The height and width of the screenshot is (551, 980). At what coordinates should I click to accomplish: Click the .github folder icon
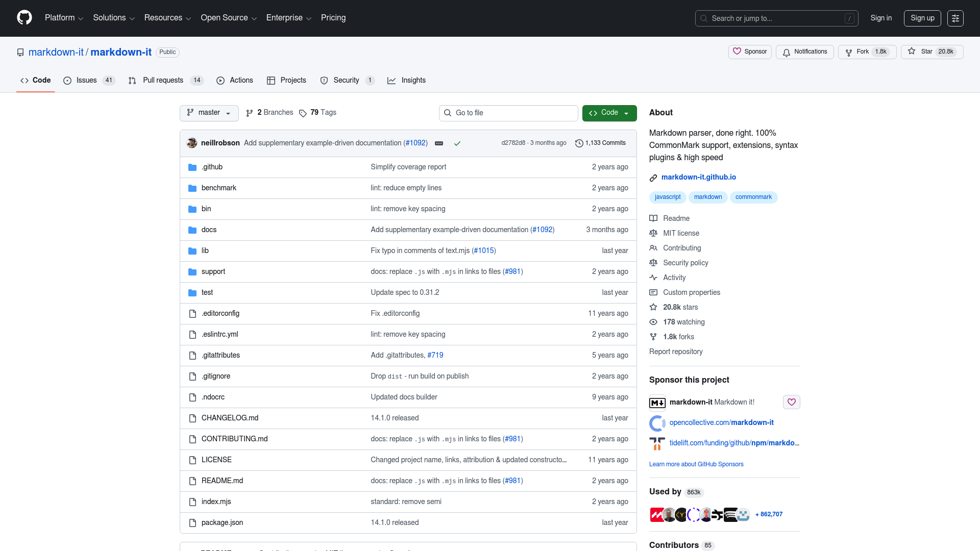point(192,167)
